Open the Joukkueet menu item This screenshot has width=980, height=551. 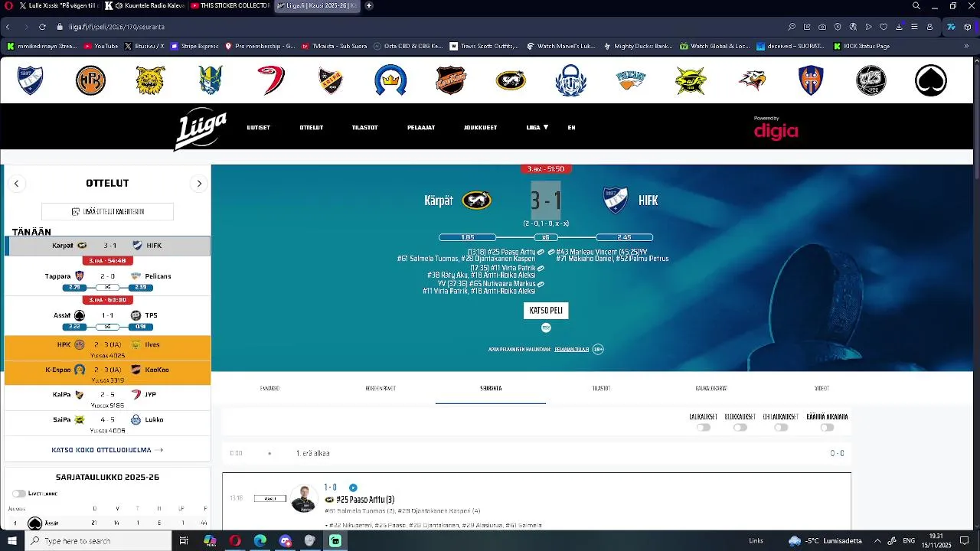480,128
